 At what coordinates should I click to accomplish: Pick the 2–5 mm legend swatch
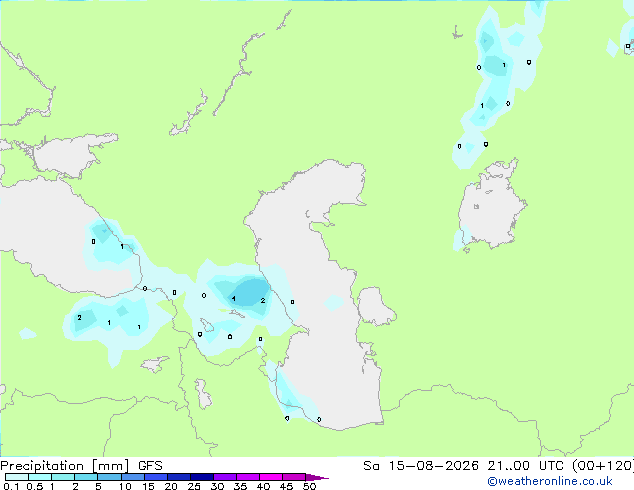point(86,477)
